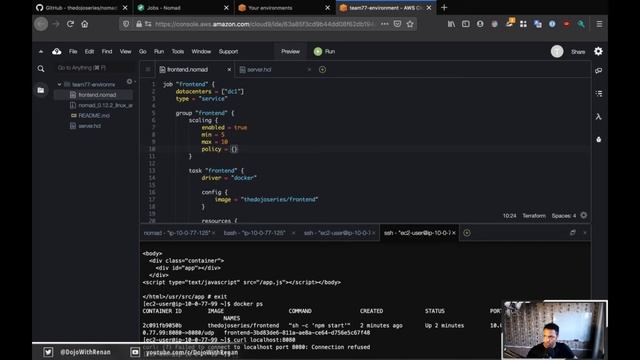Open the browser hamburger menu

599,24
